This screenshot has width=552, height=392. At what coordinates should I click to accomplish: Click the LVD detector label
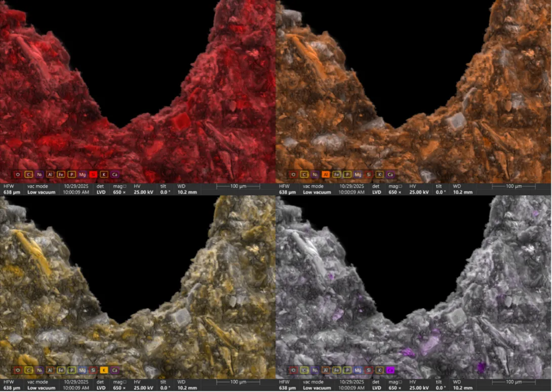click(100, 192)
